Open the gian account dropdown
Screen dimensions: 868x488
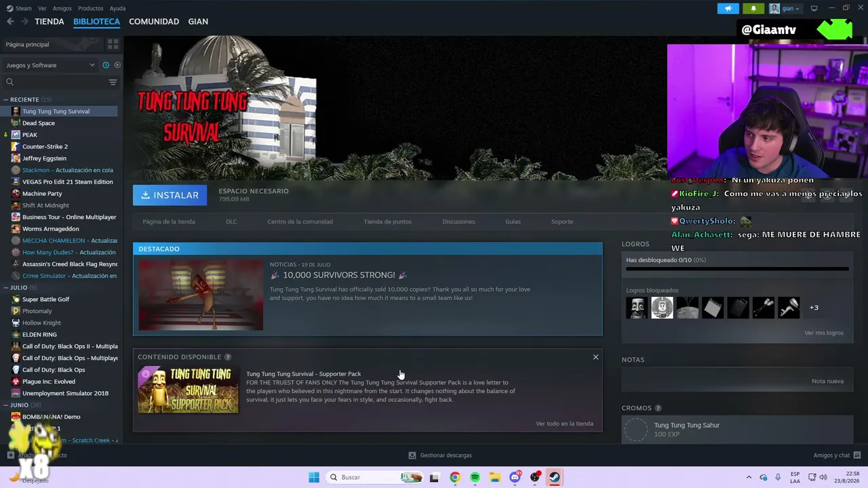785,8
